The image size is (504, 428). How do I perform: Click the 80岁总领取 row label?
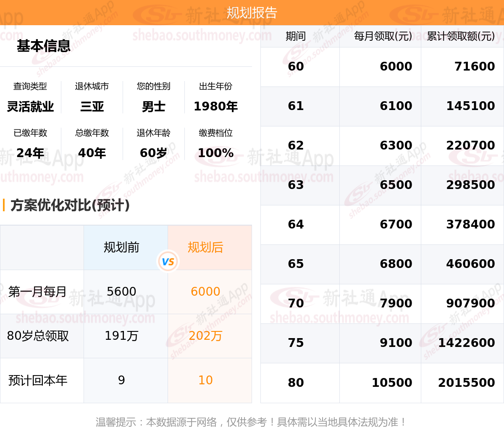coord(38,336)
